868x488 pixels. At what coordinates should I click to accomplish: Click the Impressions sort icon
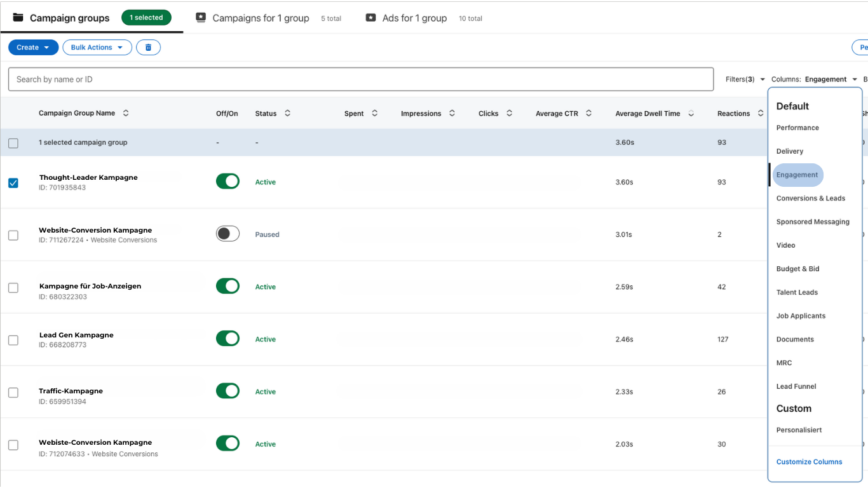pyautogui.click(x=452, y=113)
